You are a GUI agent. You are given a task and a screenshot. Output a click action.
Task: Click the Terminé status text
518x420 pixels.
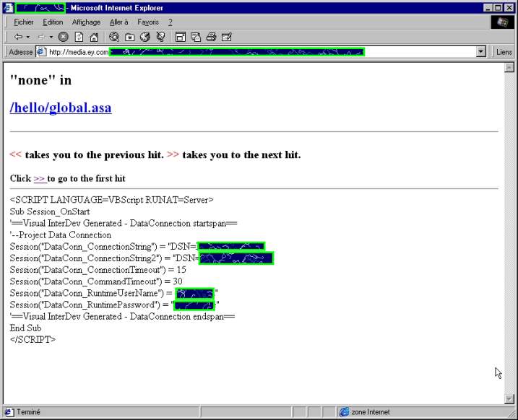28,412
